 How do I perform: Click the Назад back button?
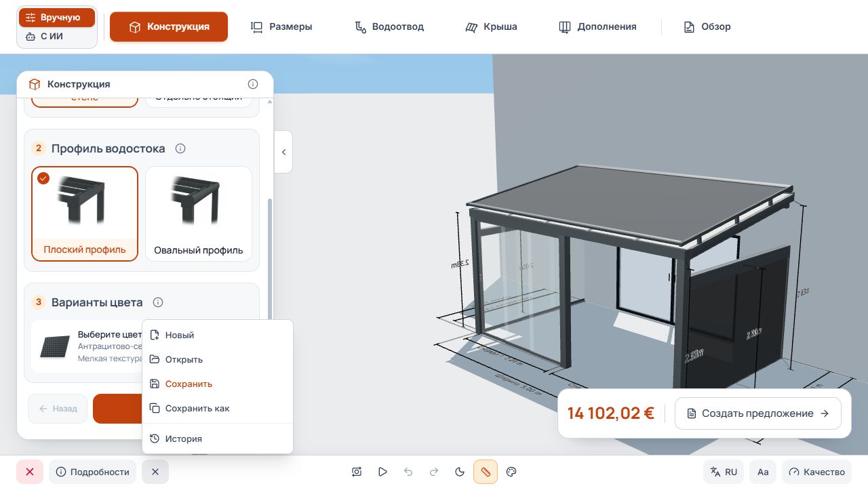58,409
